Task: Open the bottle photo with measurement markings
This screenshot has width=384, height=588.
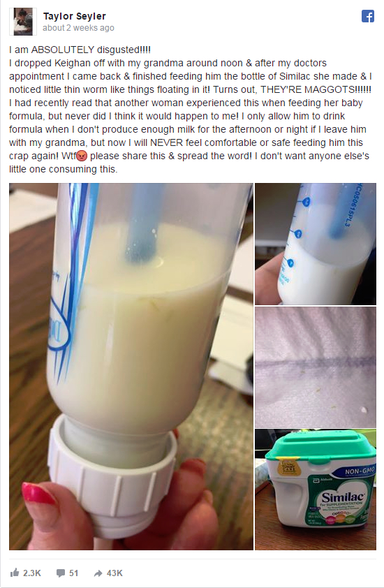Action: click(x=316, y=244)
